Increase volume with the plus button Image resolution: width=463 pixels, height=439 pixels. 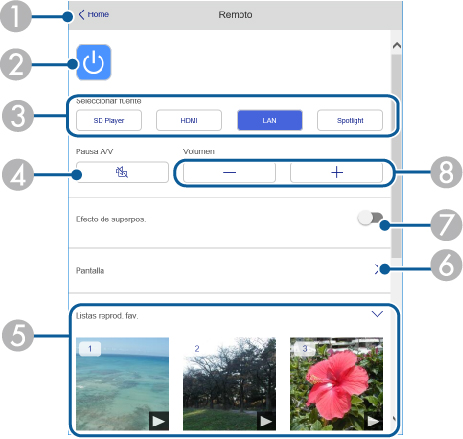337,172
